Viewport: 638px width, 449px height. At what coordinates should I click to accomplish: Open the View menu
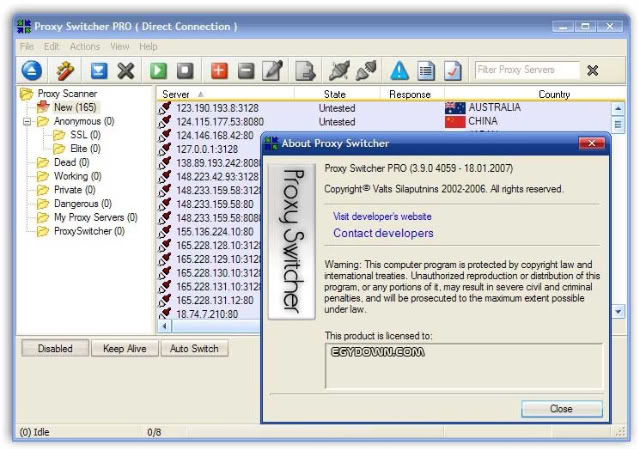[x=120, y=46]
